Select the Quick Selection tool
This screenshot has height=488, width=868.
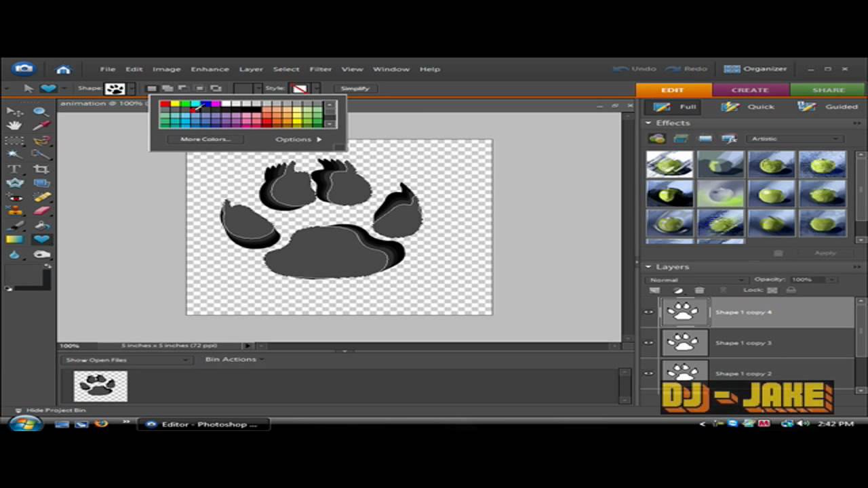click(41, 155)
